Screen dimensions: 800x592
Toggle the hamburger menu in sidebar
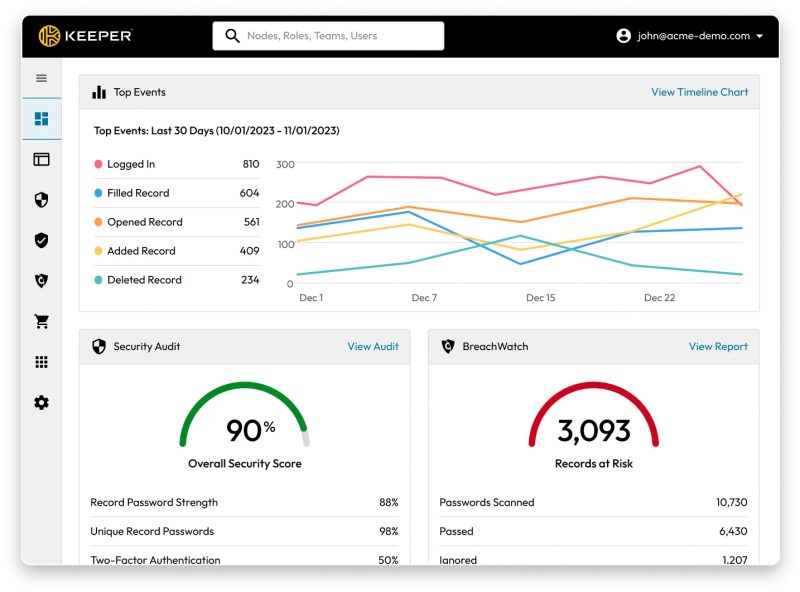[41, 78]
